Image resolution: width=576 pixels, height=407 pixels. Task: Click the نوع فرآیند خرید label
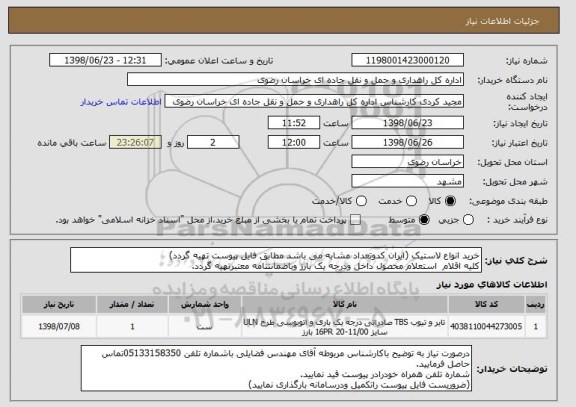(x=517, y=220)
